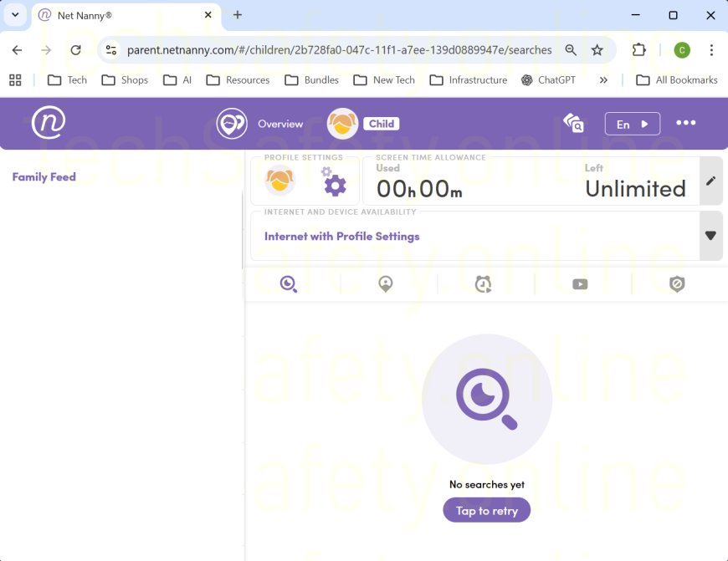Switch to the Searches tab

[289, 284]
